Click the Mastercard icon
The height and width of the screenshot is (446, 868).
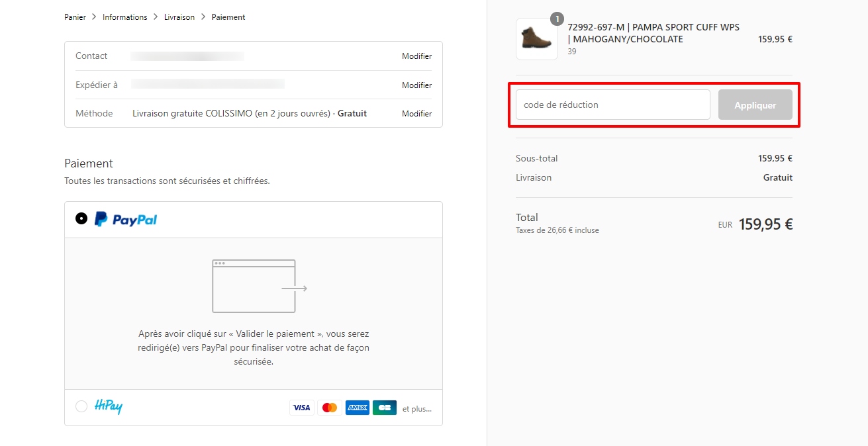tap(330, 408)
